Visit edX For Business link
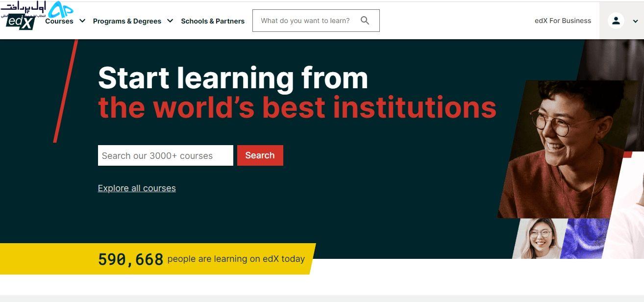The width and height of the screenshot is (644, 302). coord(563,21)
